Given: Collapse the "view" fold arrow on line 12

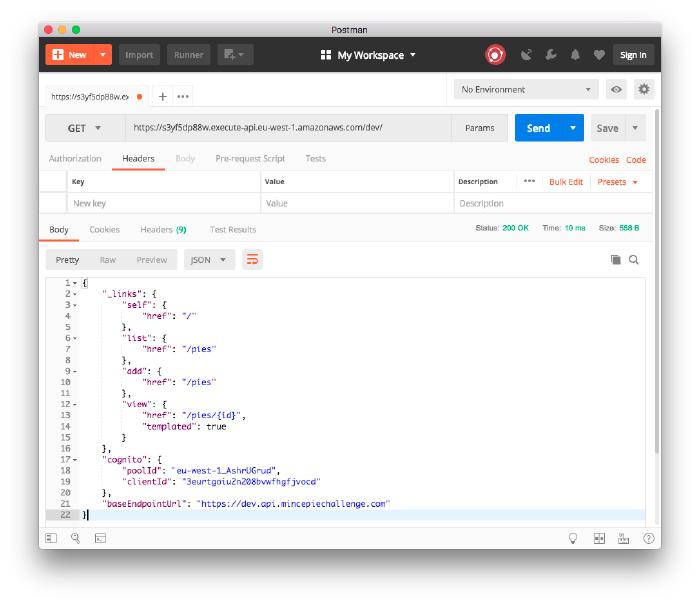Looking at the screenshot, I should coord(75,404).
